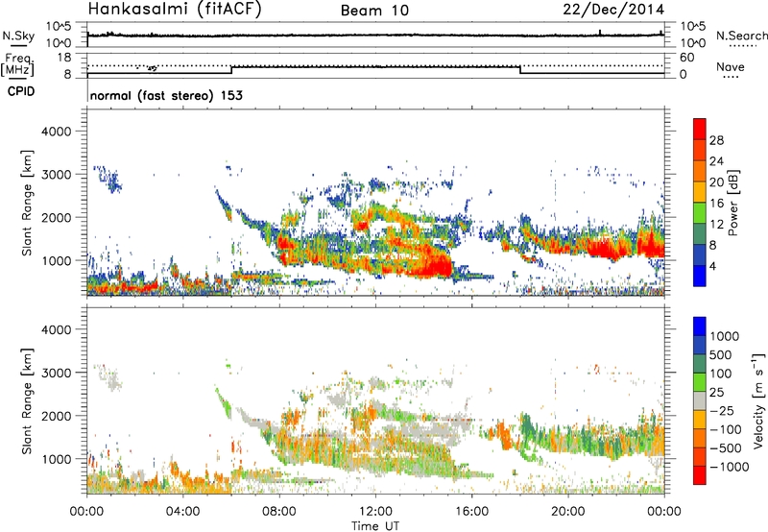This screenshot has width=768, height=532.
Task: Click the gray segment of velocity colorbar
Action: click(700, 400)
